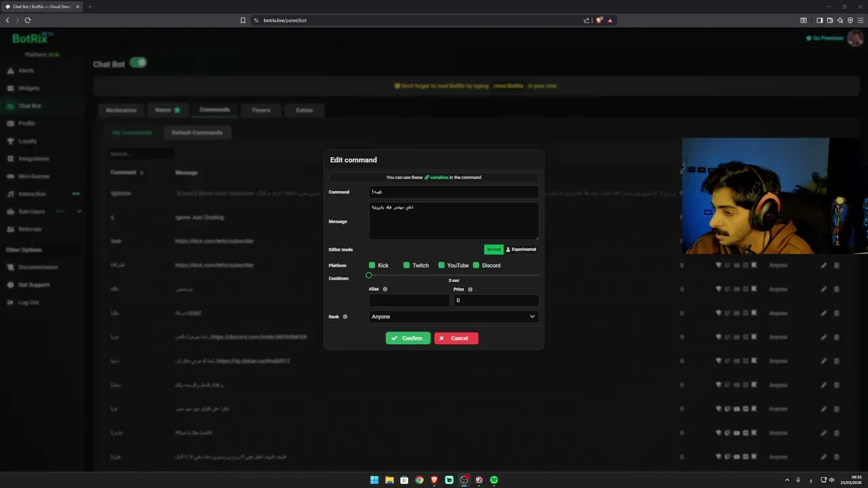Open the Rank dropdown showing Anyone
Screen dimensions: 868x488
click(x=454, y=317)
